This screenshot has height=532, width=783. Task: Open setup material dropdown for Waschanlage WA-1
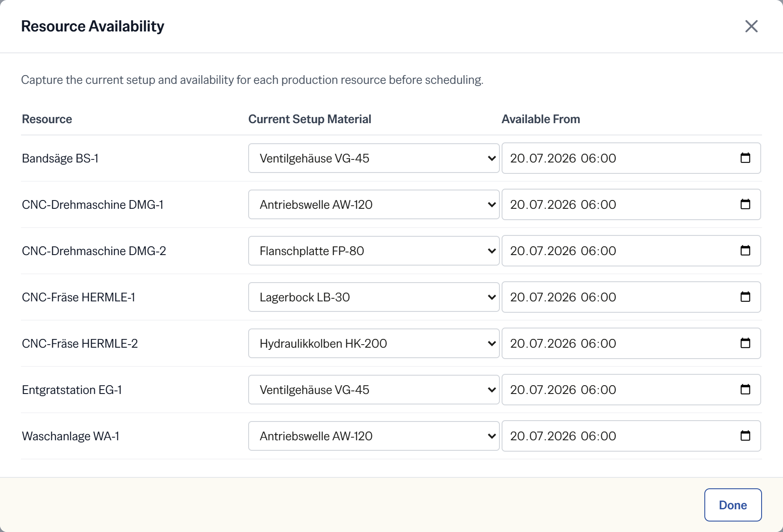click(x=374, y=436)
